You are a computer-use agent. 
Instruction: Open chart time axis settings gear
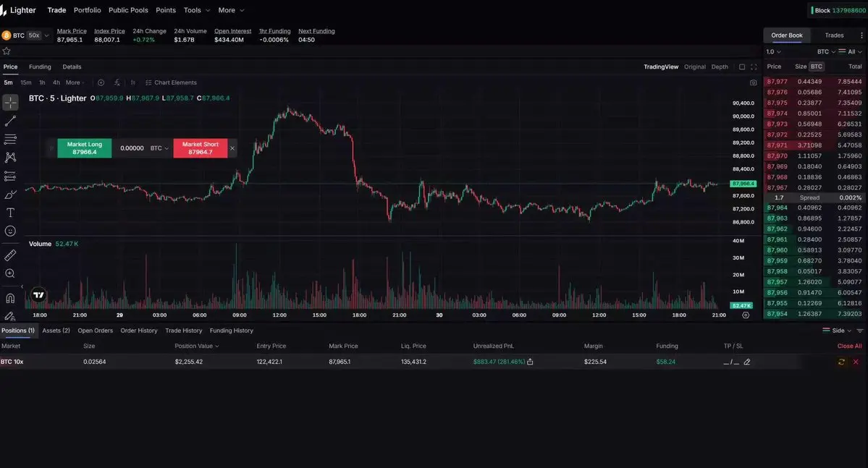(x=746, y=315)
